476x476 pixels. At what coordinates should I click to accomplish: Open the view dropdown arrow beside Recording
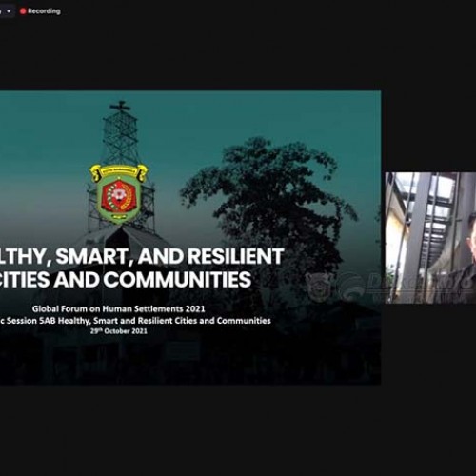9,11
